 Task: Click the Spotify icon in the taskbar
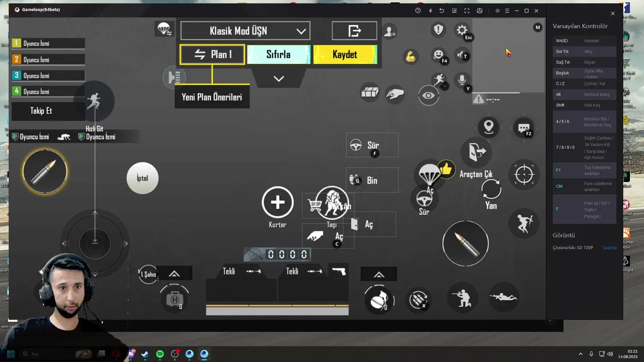pyautogui.click(x=160, y=354)
